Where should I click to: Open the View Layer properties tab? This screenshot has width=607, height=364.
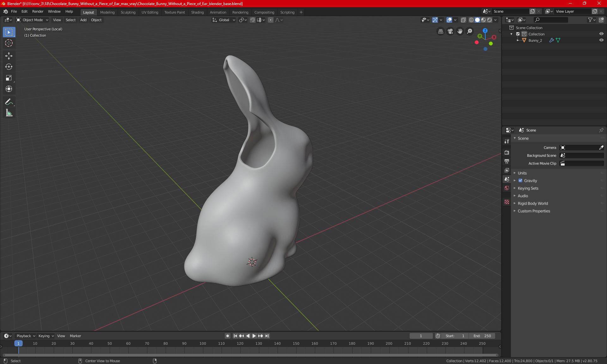pyautogui.click(x=507, y=170)
